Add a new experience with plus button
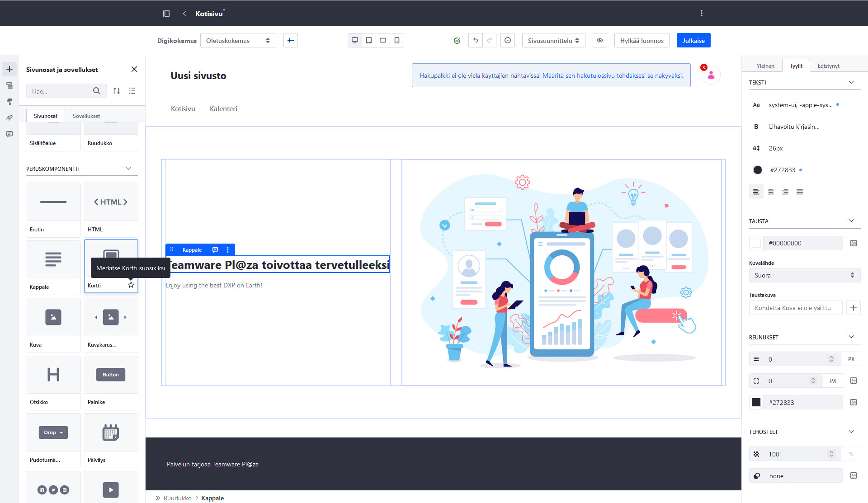This screenshot has height=503, width=868. point(291,41)
